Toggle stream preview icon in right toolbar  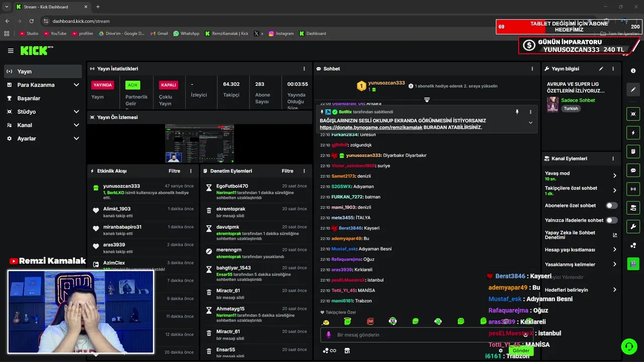[633, 114]
